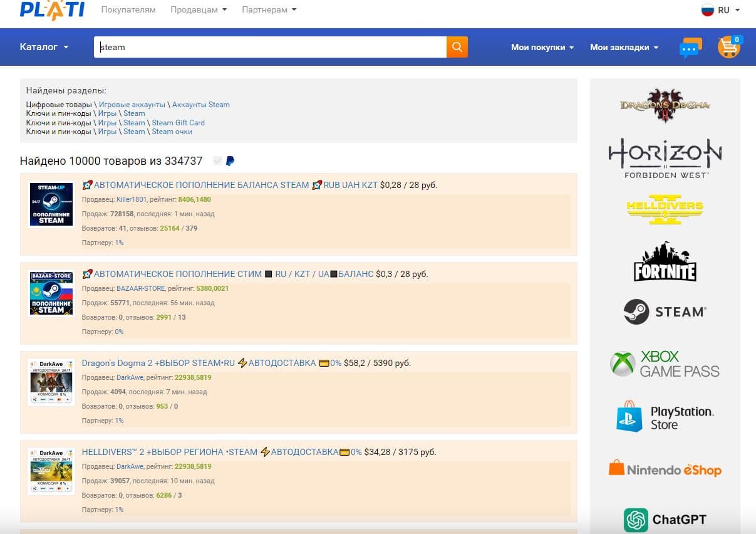Open DarkAwe seller link on HELLDIVERS listing
Screen dimensions: 756x534
pyautogui.click(x=130, y=466)
